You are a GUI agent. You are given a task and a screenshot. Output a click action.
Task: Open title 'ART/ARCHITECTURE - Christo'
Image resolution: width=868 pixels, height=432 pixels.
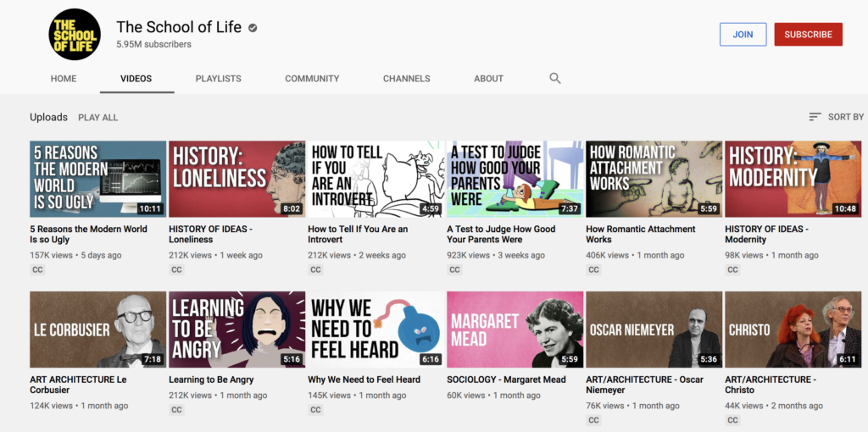click(771, 385)
